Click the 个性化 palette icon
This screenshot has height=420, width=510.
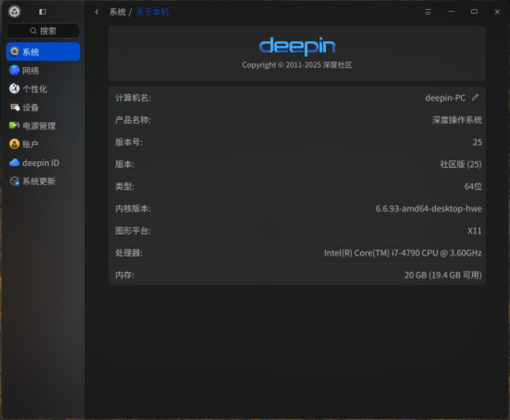click(x=14, y=89)
